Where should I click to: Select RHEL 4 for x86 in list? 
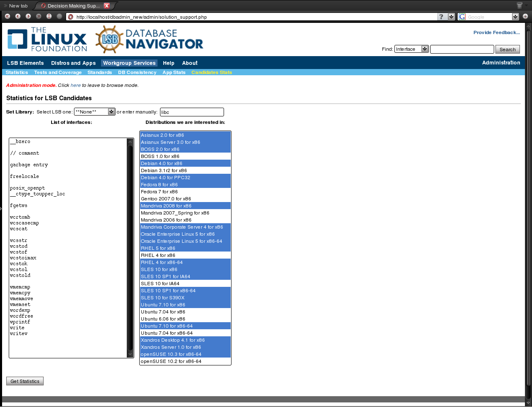[185, 255]
